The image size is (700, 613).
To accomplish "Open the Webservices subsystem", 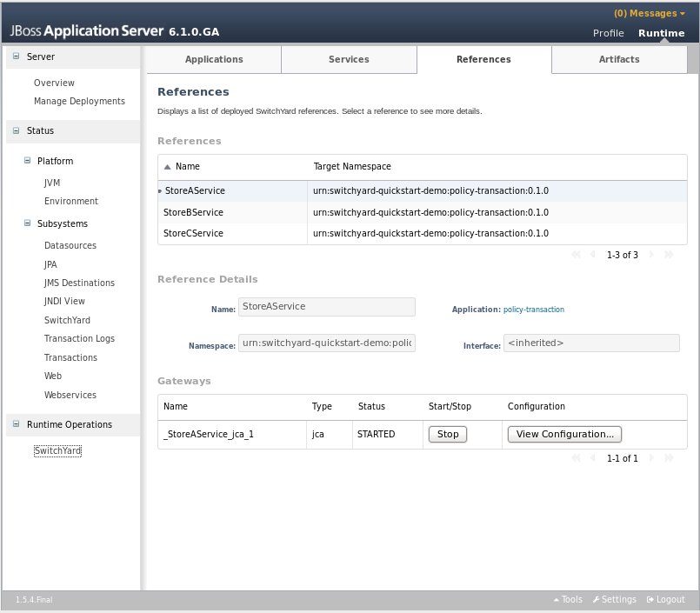I will [70, 395].
